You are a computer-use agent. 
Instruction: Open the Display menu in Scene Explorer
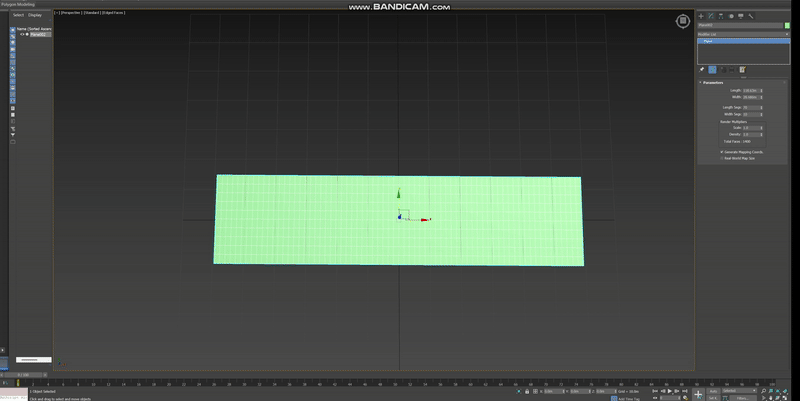click(x=35, y=15)
